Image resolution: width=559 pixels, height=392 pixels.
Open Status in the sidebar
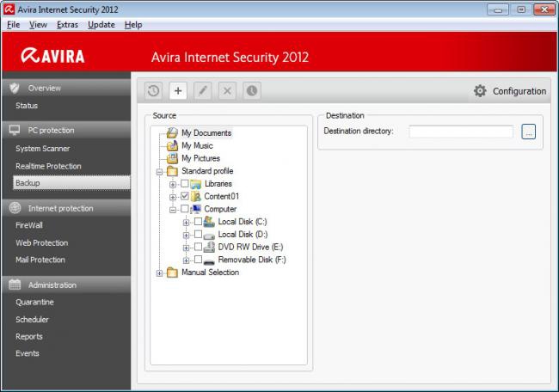[27, 106]
